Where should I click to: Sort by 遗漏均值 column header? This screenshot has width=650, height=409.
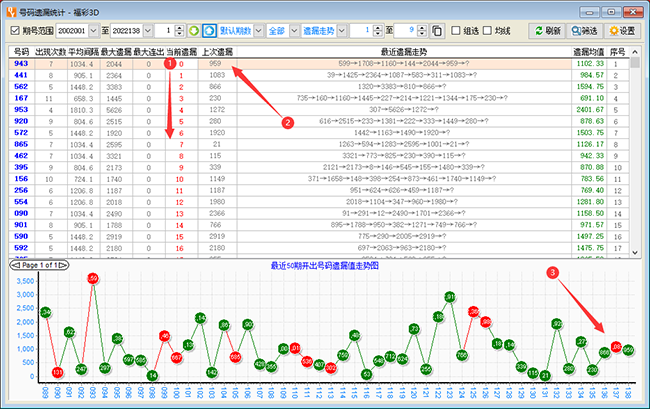[x=588, y=50]
